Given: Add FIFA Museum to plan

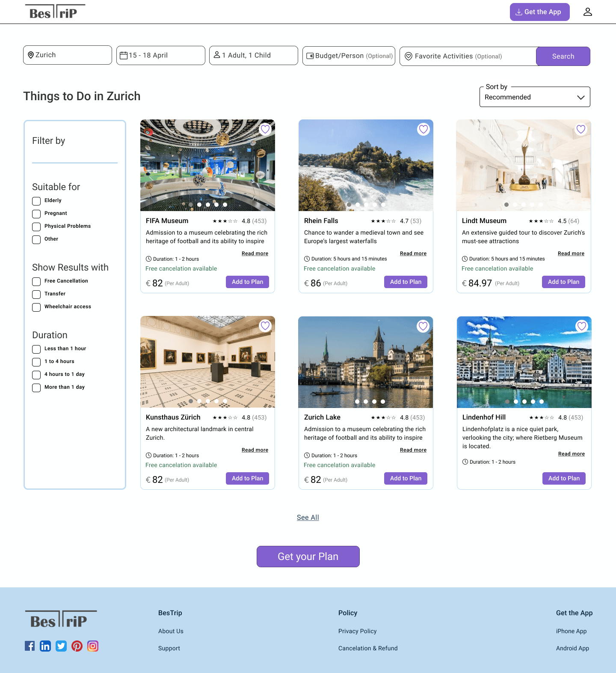Looking at the screenshot, I should point(247,282).
